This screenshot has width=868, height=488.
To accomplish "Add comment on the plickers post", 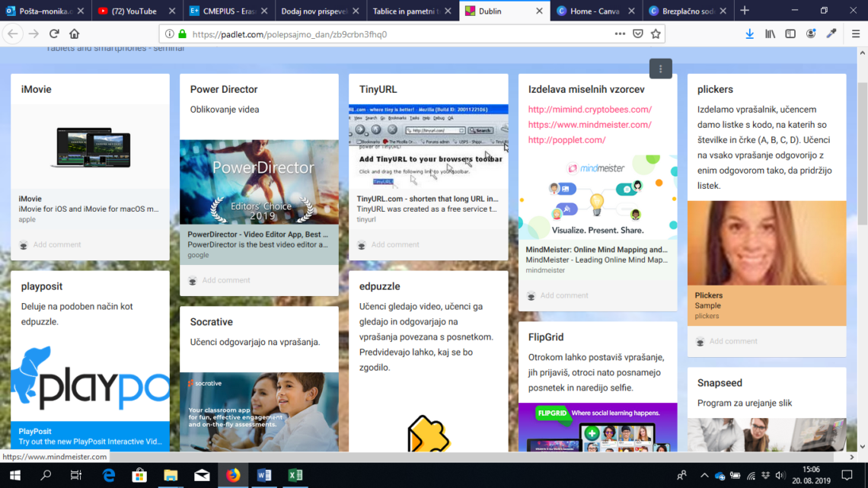I will point(733,341).
